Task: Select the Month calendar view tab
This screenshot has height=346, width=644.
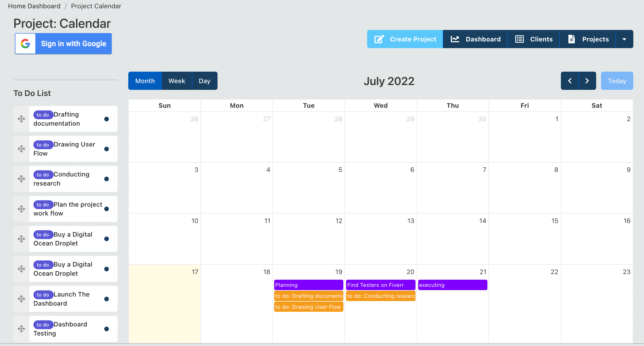Action: (145, 80)
